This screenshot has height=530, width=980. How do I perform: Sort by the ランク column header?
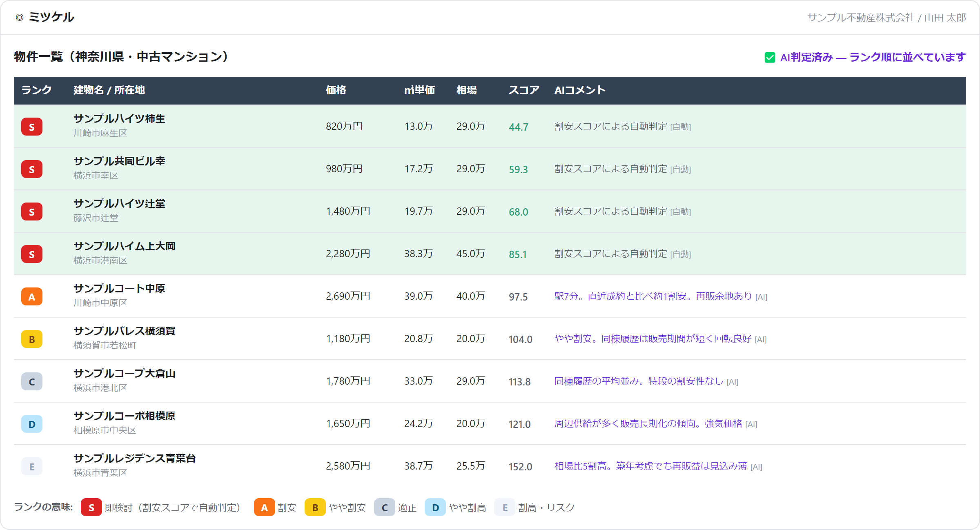(x=36, y=90)
